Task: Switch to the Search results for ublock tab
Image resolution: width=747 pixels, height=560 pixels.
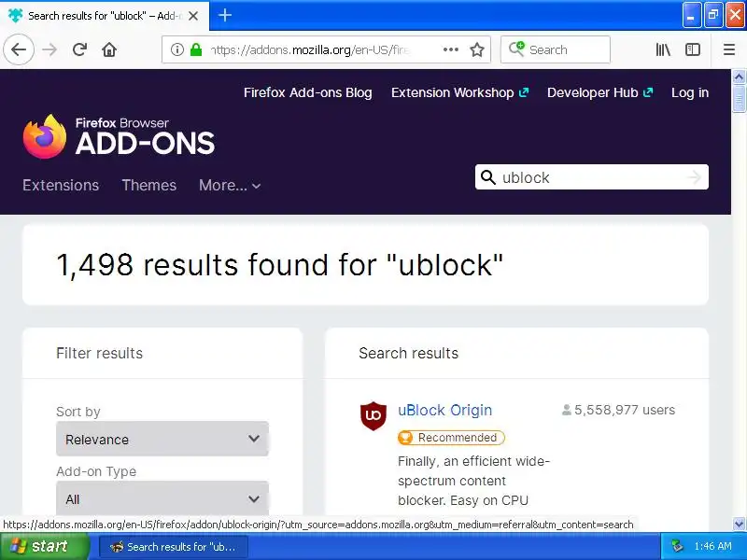Action: coord(105,16)
